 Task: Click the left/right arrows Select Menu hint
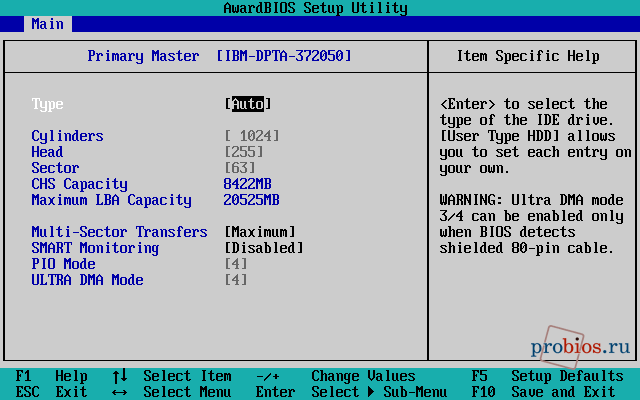[172, 392]
